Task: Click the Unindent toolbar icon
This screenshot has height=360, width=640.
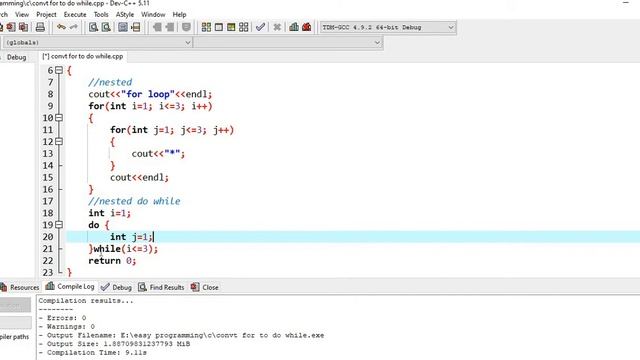Action: (170, 27)
